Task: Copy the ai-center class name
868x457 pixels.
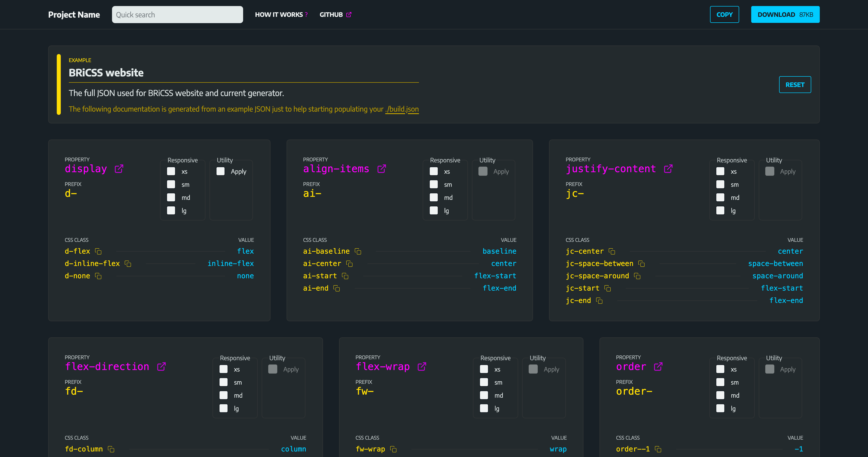Action: (x=349, y=264)
